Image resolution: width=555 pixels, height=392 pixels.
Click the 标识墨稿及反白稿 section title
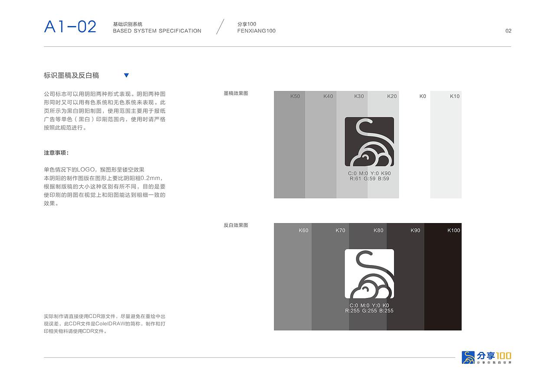click(72, 75)
